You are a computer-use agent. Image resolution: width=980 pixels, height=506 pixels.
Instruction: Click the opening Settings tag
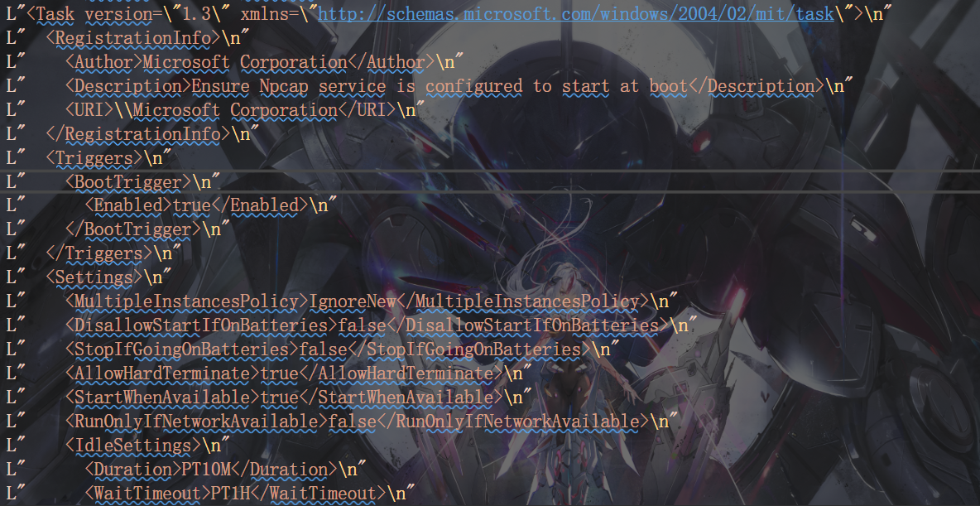tap(94, 277)
